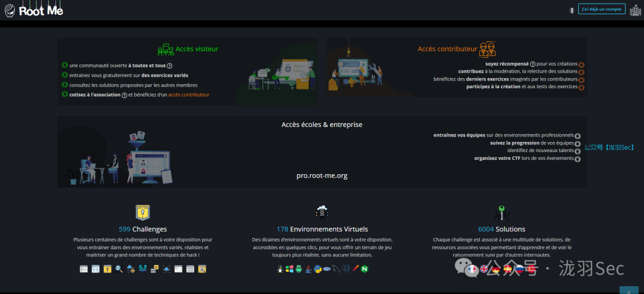Follow the orange "accès contributeur" link
This screenshot has width=644, height=294.
(188, 95)
